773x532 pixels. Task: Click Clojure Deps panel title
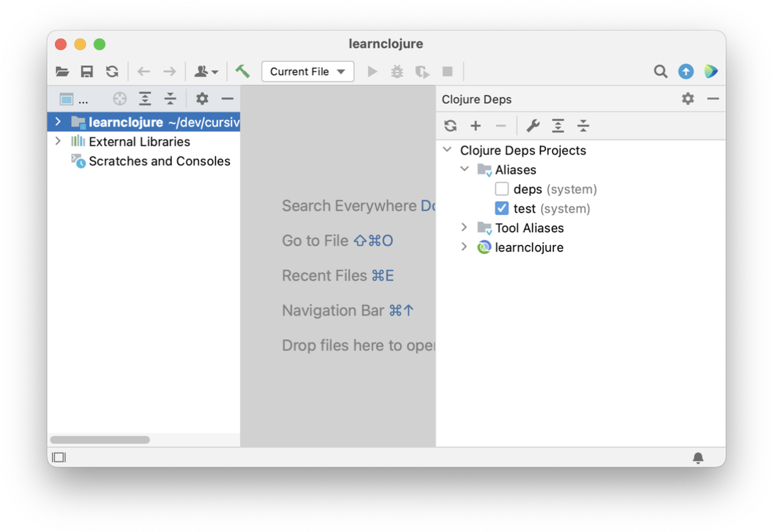(x=476, y=99)
